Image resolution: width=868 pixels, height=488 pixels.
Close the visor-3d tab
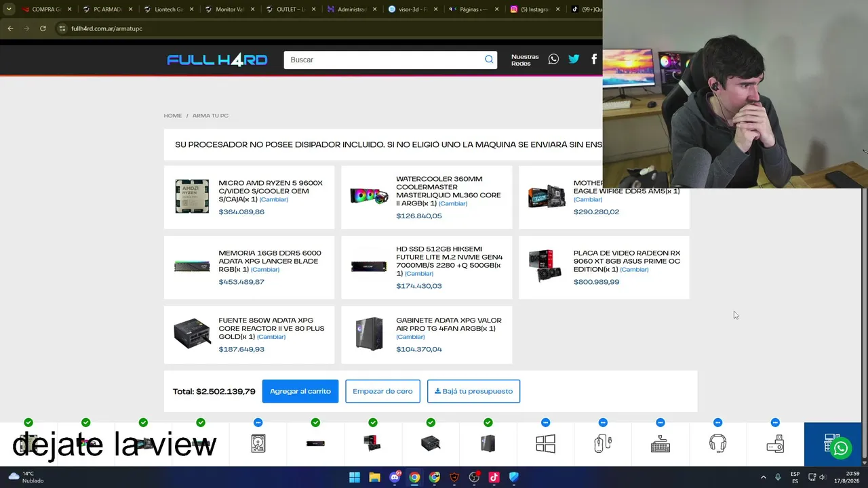(435, 9)
